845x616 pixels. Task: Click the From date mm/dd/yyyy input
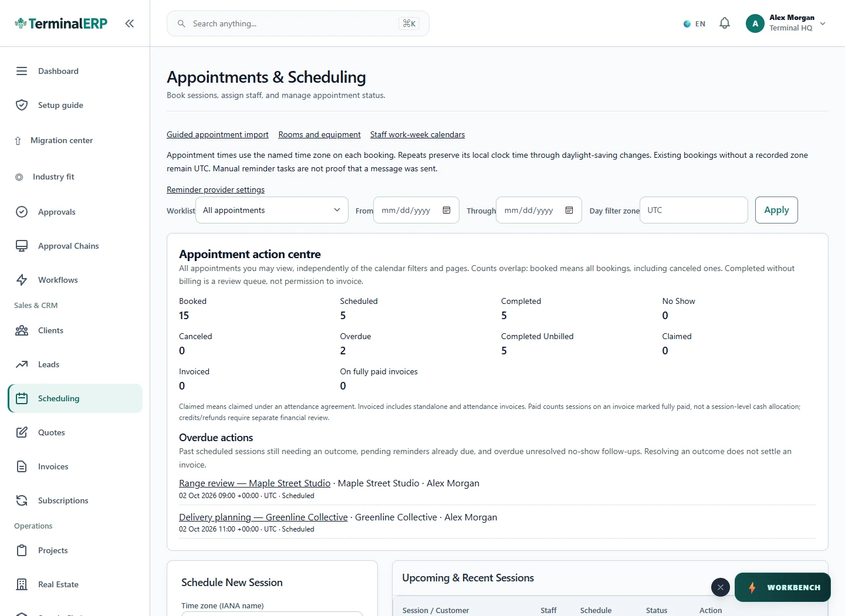click(416, 210)
